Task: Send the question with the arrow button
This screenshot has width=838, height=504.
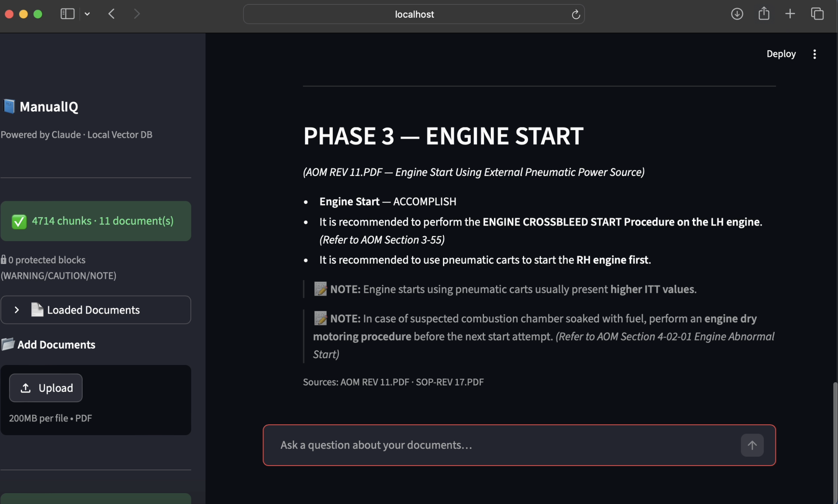Action: pyautogui.click(x=752, y=445)
